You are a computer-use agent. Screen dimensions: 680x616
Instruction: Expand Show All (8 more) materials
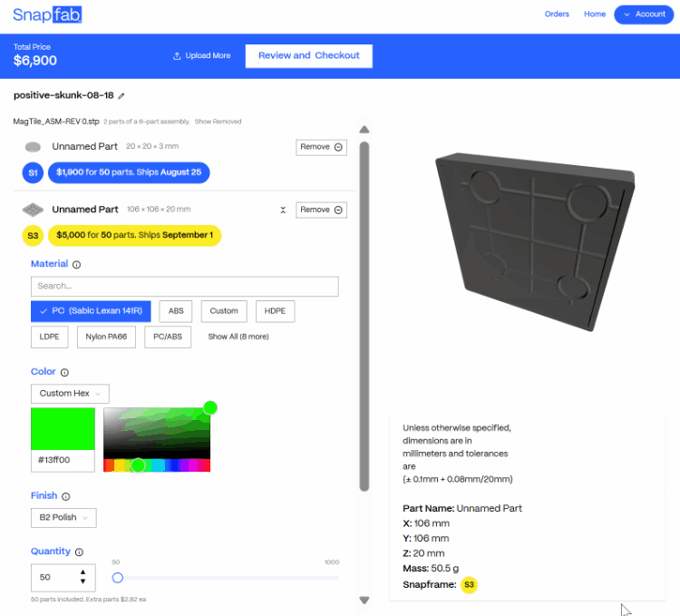pos(238,337)
